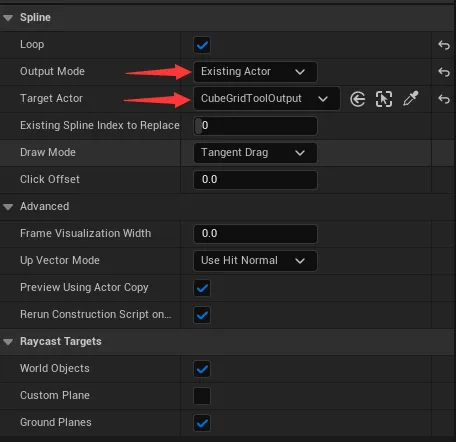The height and width of the screenshot is (442, 456).
Task: Collapse the Advanced section
Action: (8, 207)
